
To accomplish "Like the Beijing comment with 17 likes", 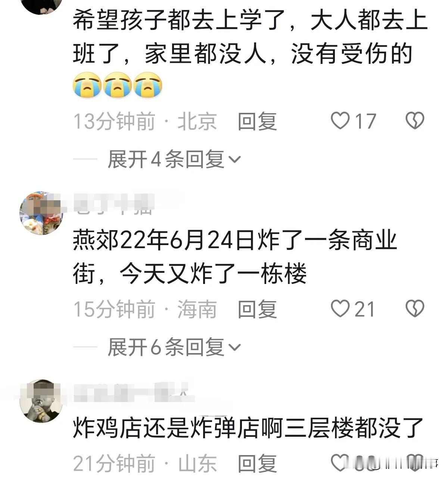I will point(340,121).
